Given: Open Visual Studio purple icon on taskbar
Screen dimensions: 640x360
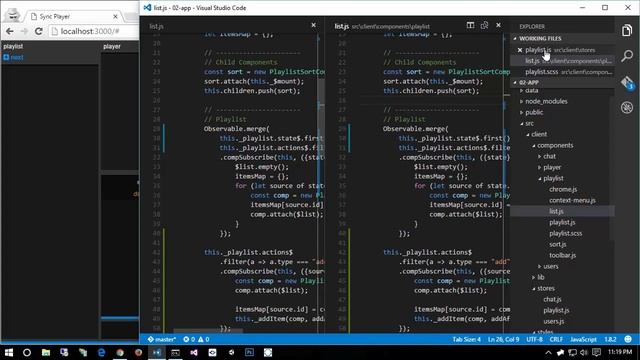Looking at the screenshot, I should click(194, 352).
